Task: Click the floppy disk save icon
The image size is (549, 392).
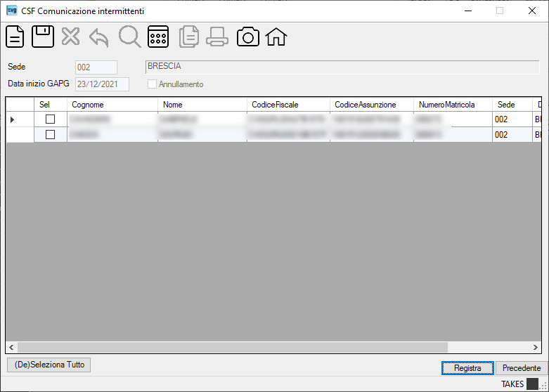Action: pyautogui.click(x=43, y=37)
